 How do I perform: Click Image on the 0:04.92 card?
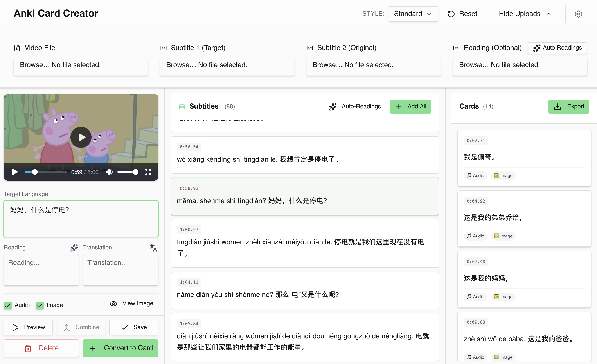(x=503, y=236)
